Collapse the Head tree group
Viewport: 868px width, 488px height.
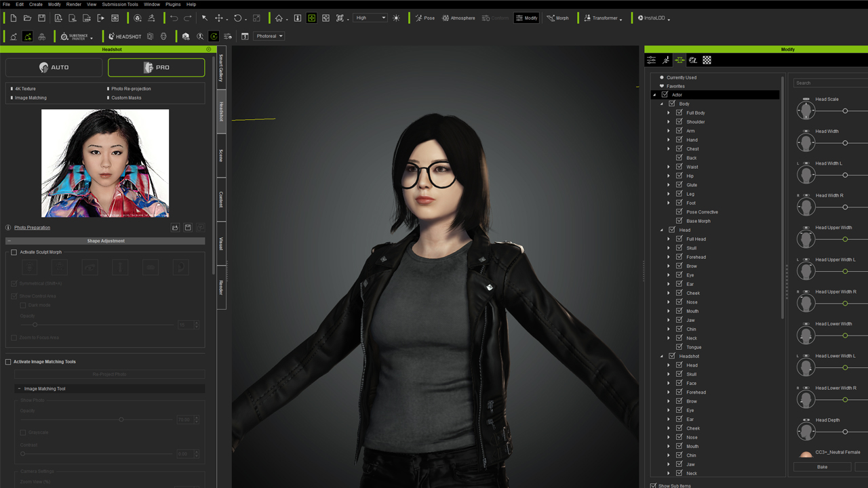coord(662,230)
